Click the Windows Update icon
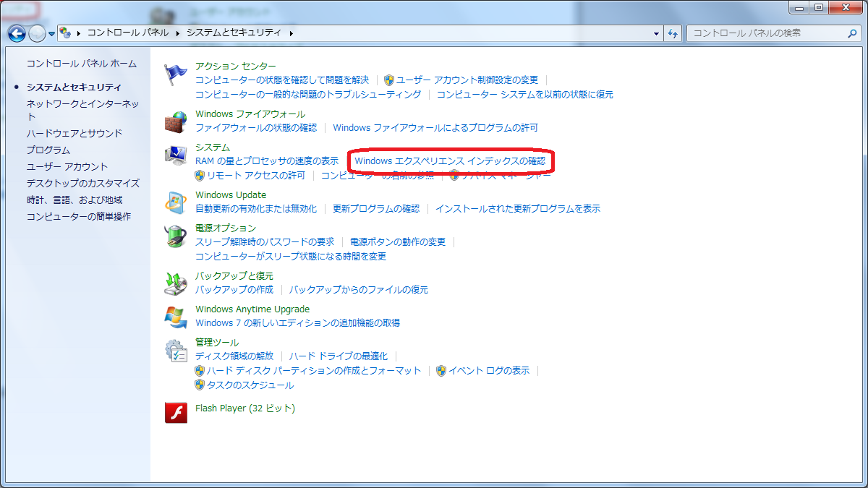Viewport: 868px width, 488px height. tap(176, 203)
